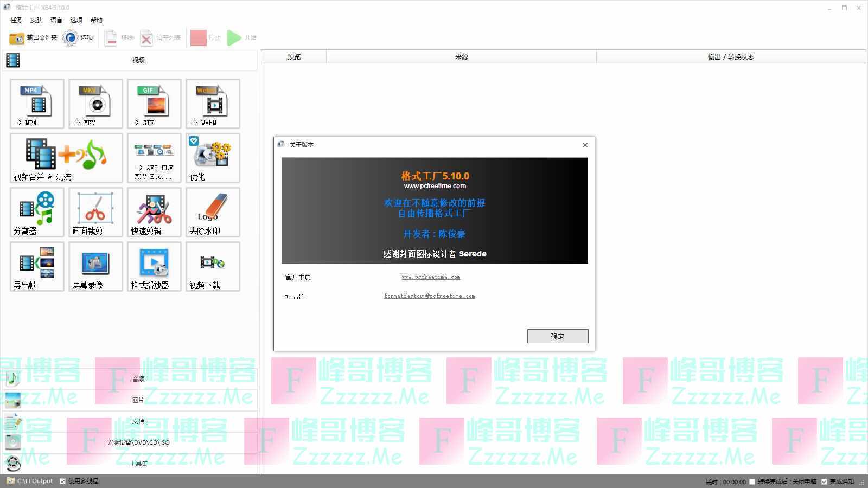The height and width of the screenshot is (488, 868).
Task: Expand the 工具集 category section
Action: 138,464
